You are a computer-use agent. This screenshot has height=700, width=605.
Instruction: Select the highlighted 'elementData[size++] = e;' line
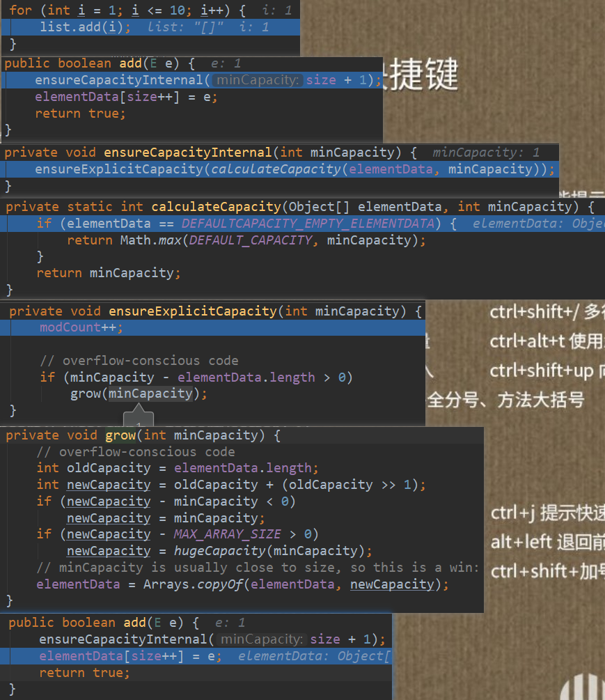[196, 656]
